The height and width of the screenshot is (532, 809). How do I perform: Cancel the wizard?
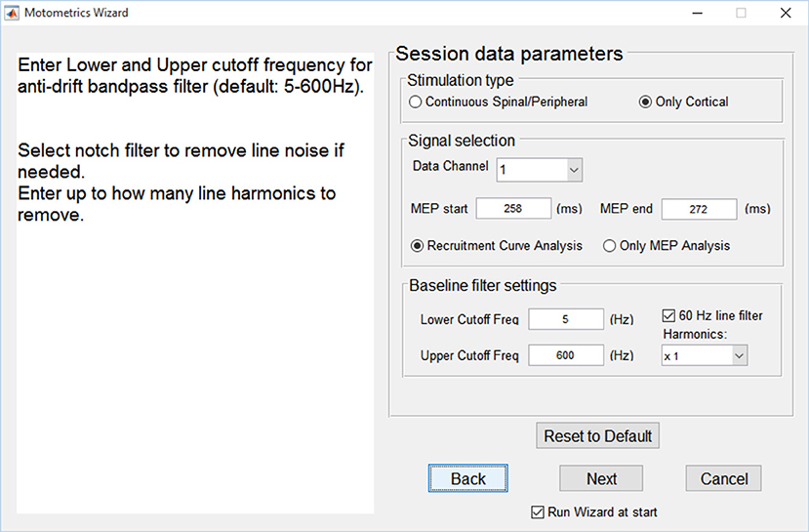point(723,478)
